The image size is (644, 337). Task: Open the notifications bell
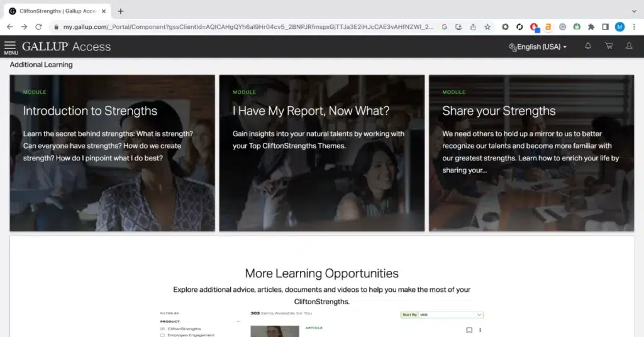point(588,46)
